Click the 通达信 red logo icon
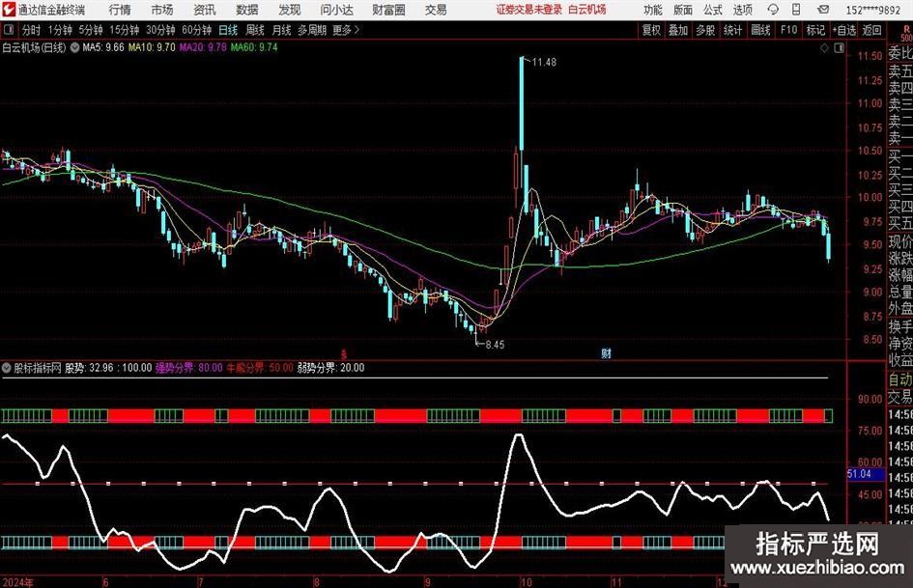913x588 pixels. 8,10
